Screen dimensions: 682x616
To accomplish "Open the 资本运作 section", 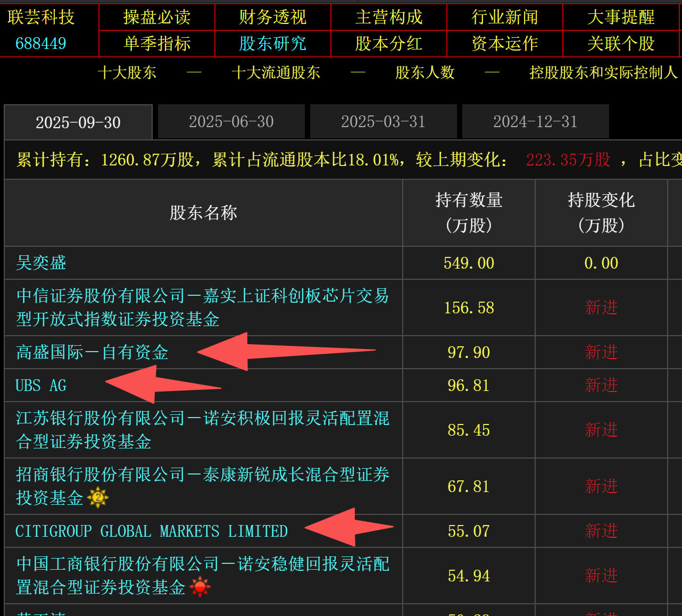I will point(505,43).
